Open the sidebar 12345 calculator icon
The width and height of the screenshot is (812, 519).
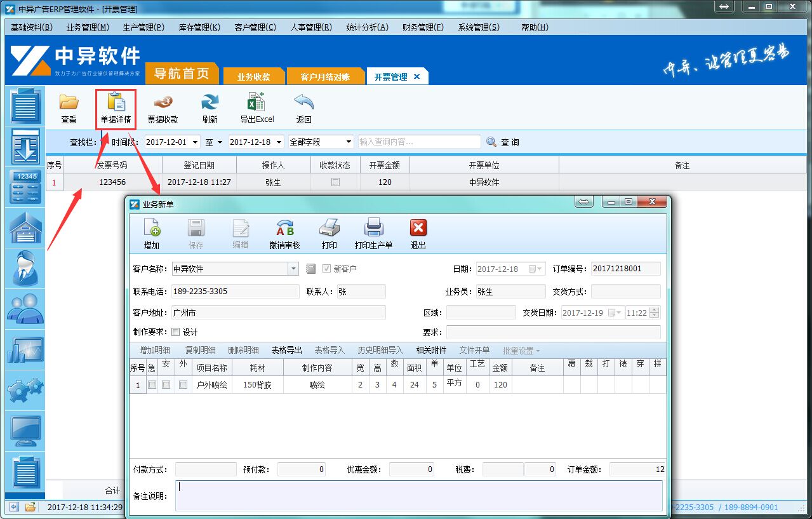point(25,187)
